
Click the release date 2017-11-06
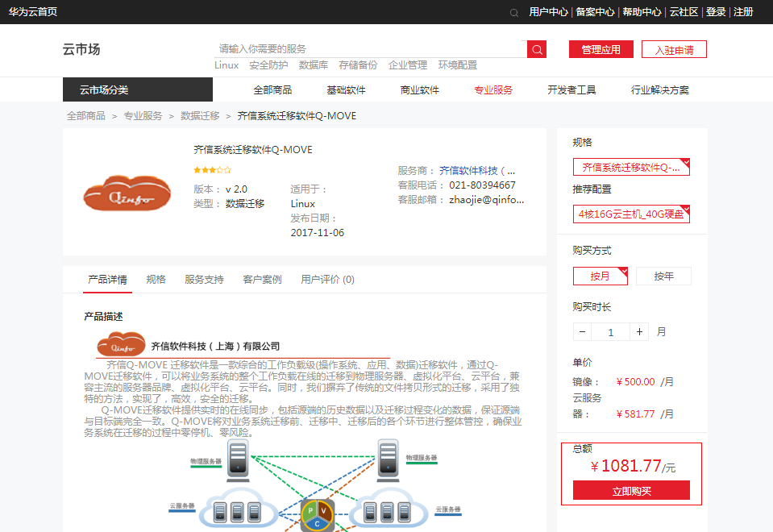318,233
